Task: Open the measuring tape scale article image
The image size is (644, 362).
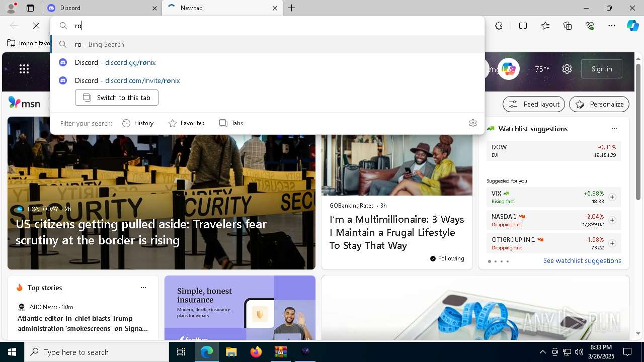Action: (x=475, y=308)
